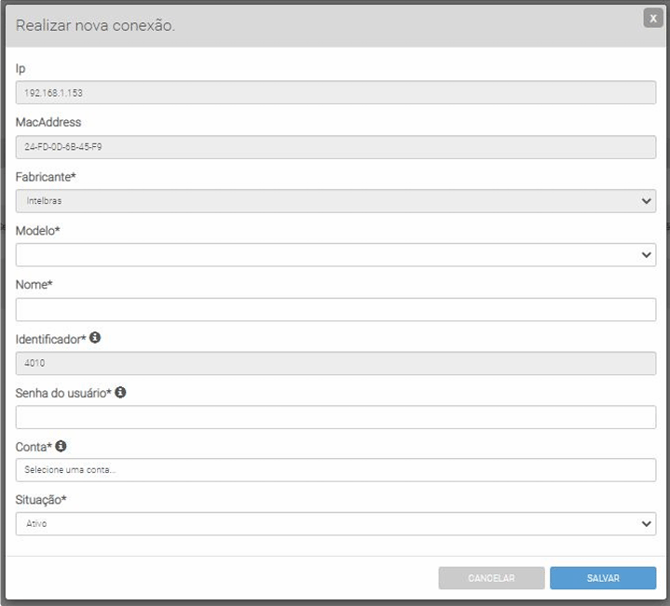Close the Realizar nova conexão dialog
Screen dimensions: 670x606
coord(652,18)
